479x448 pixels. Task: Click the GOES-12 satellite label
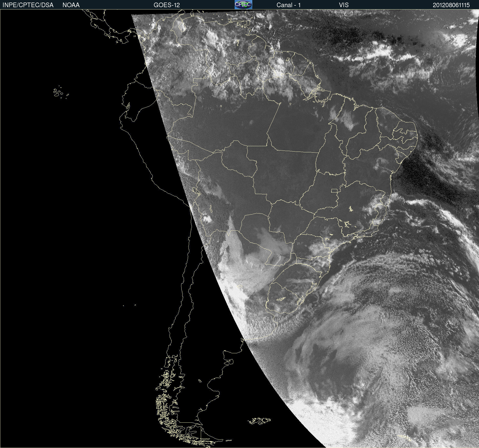(x=167, y=5)
